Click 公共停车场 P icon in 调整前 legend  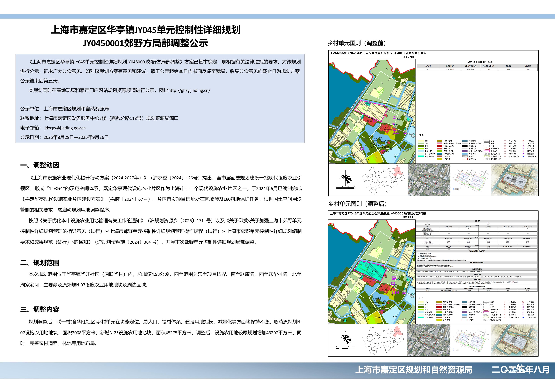[523, 156]
